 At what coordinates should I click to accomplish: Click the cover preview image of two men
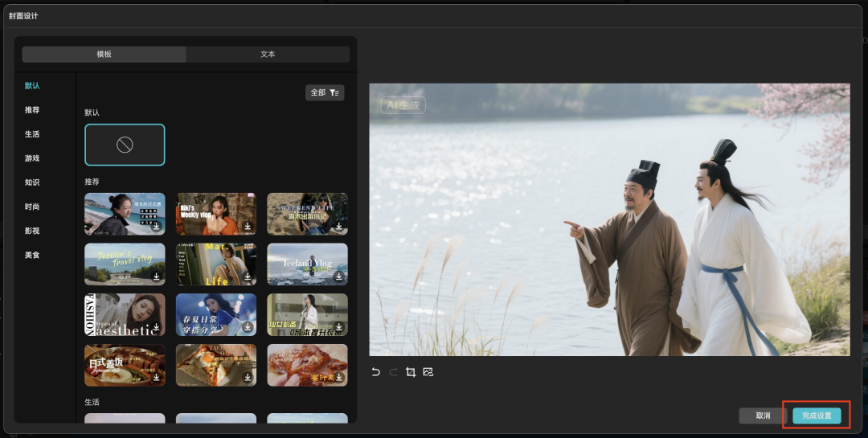coord(609,219)
